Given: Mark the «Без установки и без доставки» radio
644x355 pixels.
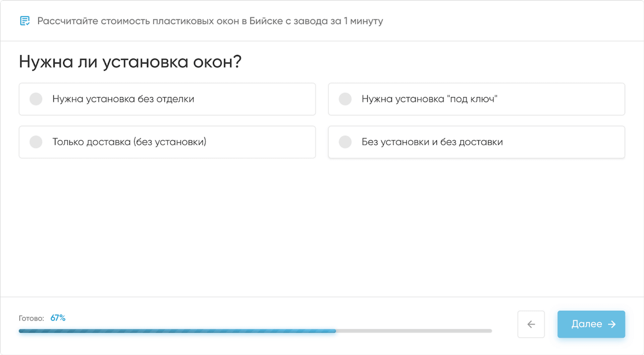Looking at the screenshot, I should point(345,142).
